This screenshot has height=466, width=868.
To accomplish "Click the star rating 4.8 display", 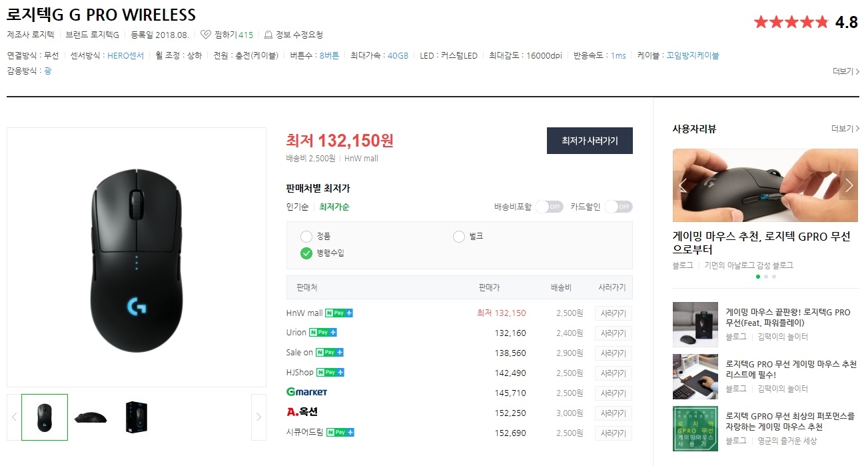I will click(x=806, y=22).
